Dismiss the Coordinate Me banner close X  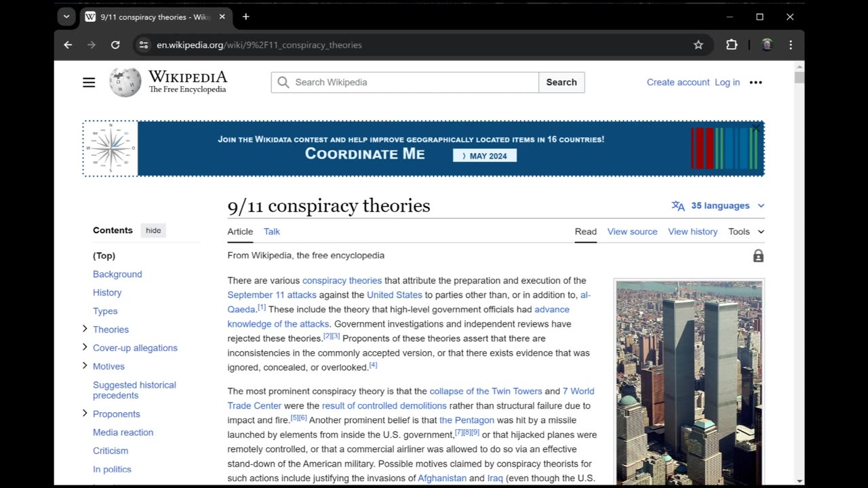(756, 128)
